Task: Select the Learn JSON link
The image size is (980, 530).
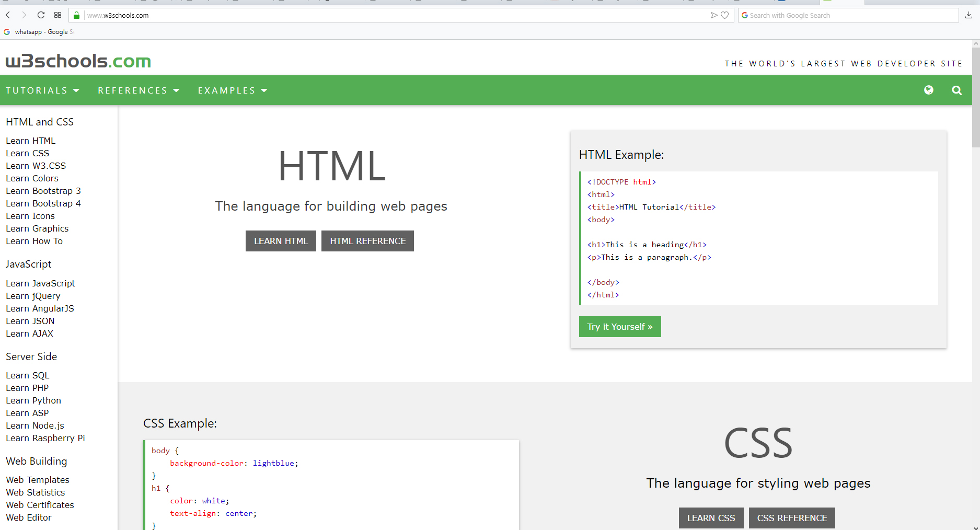Action: click(30, 321)
